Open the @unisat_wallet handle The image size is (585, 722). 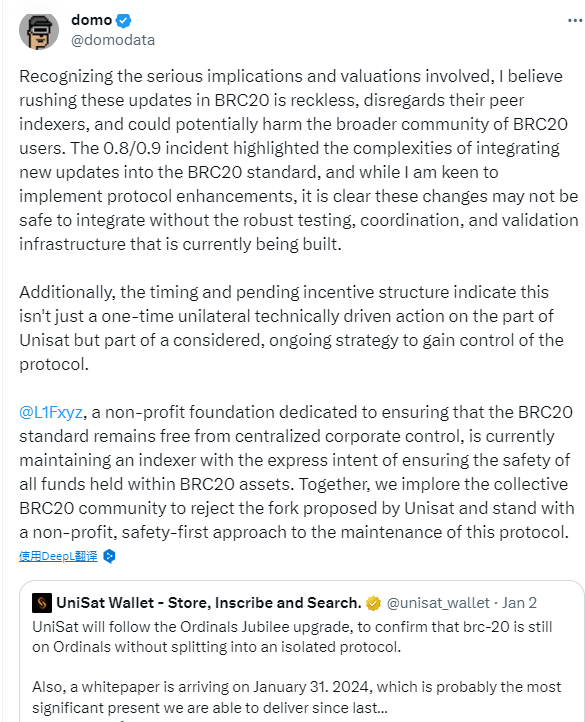(438, 603)
